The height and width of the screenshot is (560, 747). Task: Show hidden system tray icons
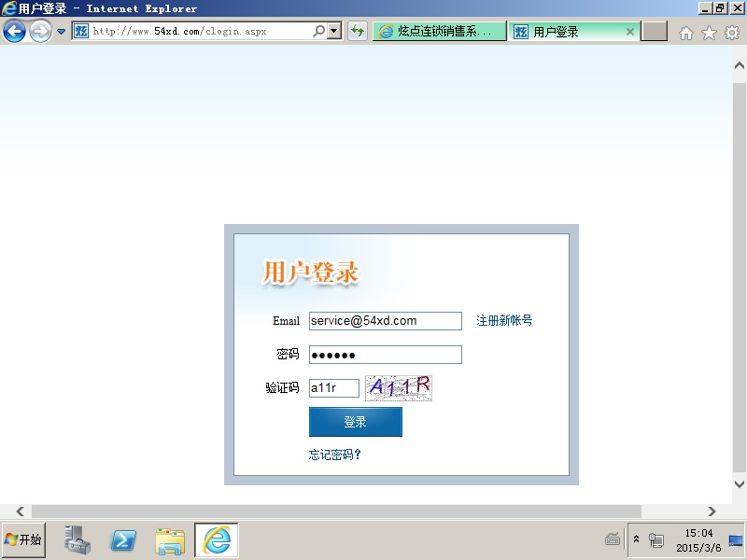636,539
